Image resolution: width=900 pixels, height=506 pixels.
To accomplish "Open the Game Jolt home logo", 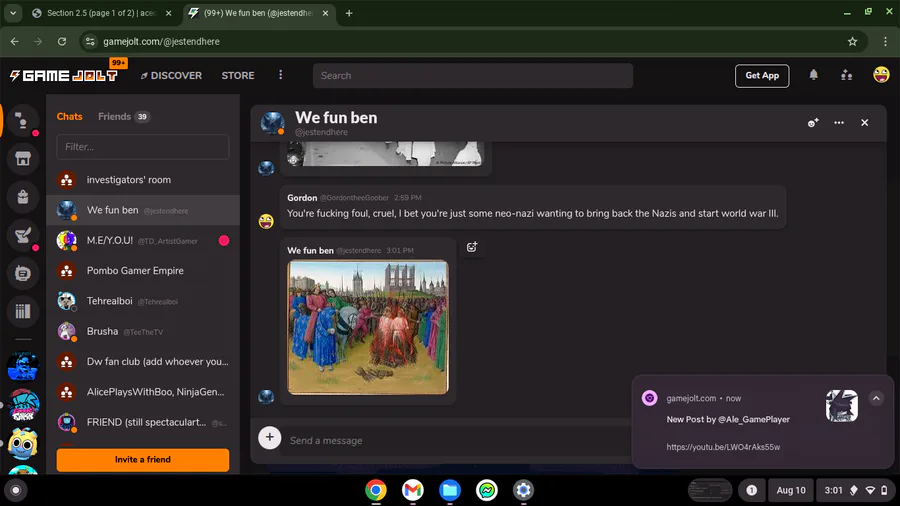I will pyautogui.click(x=64, y=75).
